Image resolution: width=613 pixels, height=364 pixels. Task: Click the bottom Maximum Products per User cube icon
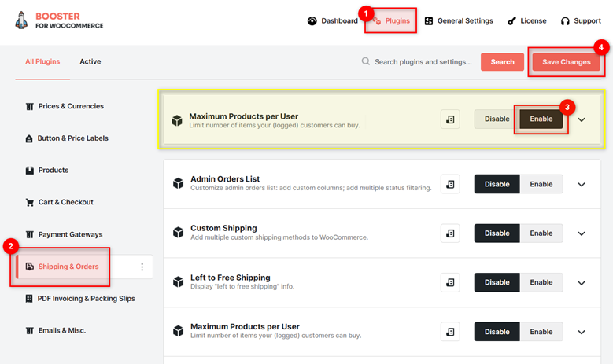179,330
